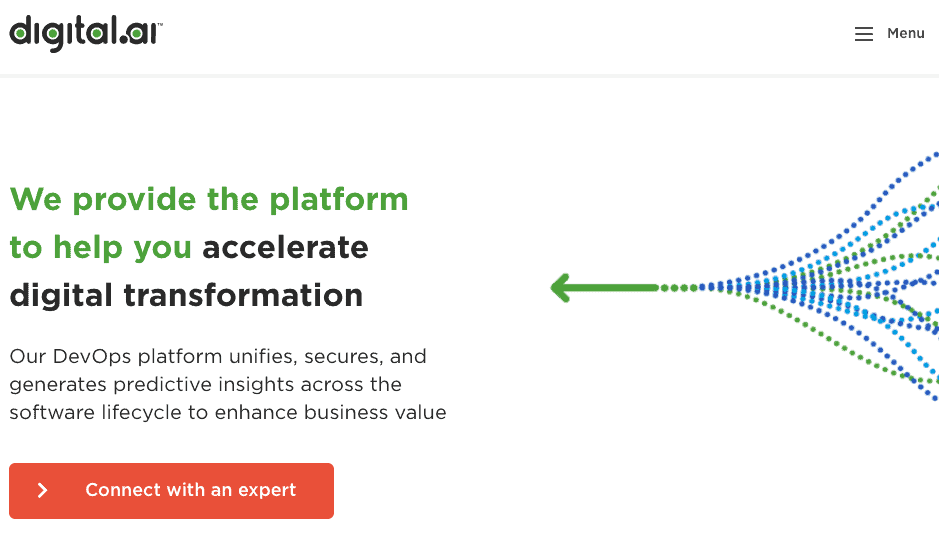Click the "digital transformation" heading line

coord(186,295)
